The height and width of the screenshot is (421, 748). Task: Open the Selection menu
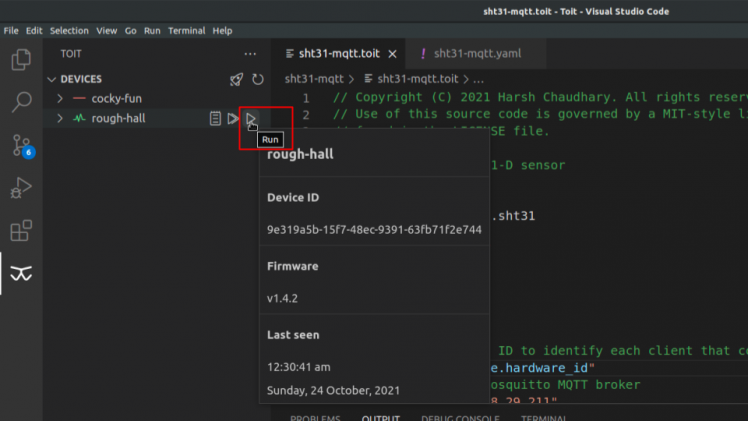[x=69, y=31]
